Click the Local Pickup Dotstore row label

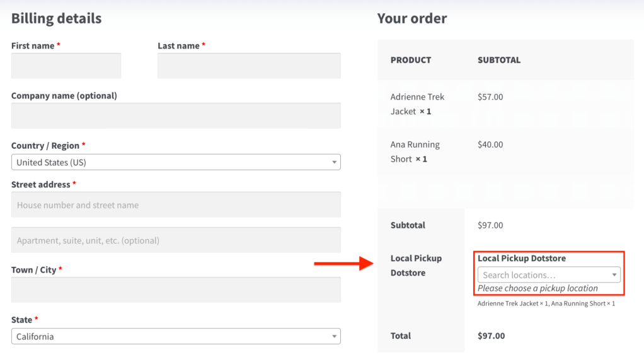(416, 266)
